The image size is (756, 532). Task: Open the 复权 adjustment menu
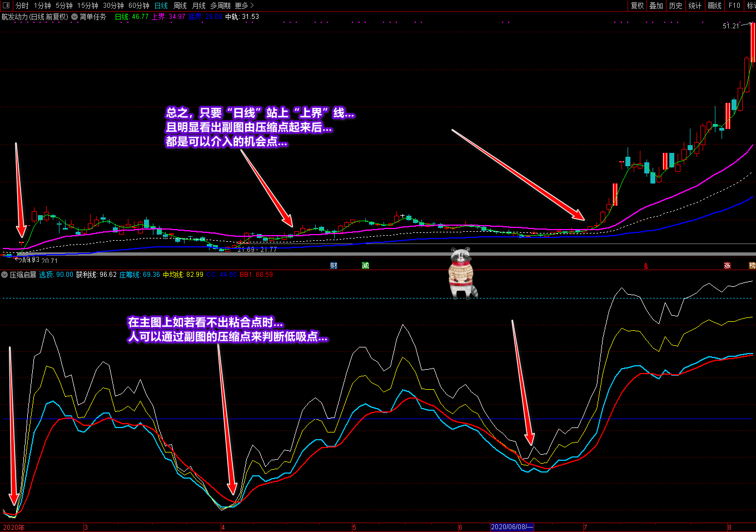click(638, 6)
